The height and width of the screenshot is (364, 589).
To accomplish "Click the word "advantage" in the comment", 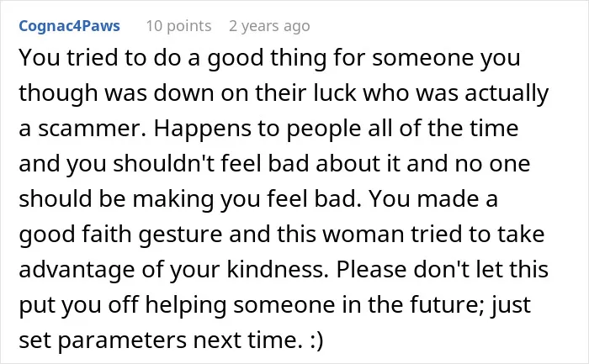I will [77, 269].
